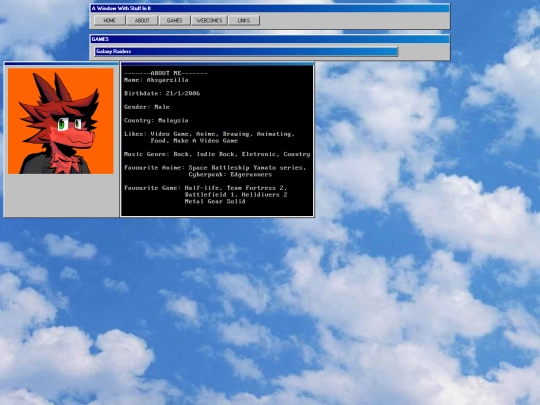Click the 'Likes: Video Game, Anime' line

pyautogui.click(x=209, y=134)
